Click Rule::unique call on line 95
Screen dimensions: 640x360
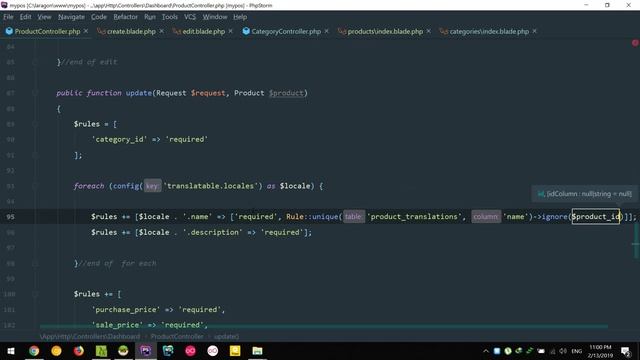click(x=313, y=217)
